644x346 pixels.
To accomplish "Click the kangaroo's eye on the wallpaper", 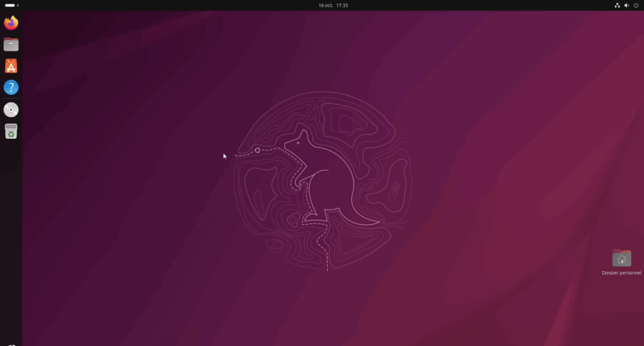I will (x=298, y=143).
